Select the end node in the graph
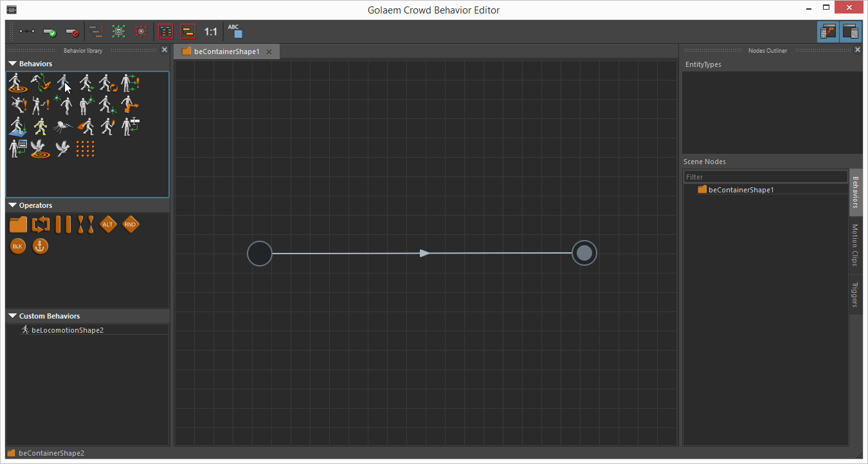Screen dimensions: 868x464 584,254
